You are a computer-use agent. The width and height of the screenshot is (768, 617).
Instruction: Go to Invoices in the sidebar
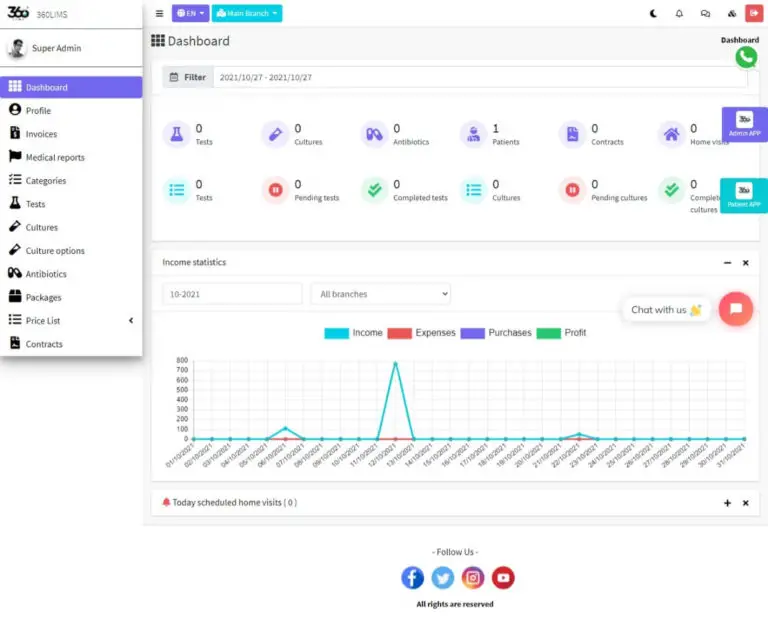(41, 134)
